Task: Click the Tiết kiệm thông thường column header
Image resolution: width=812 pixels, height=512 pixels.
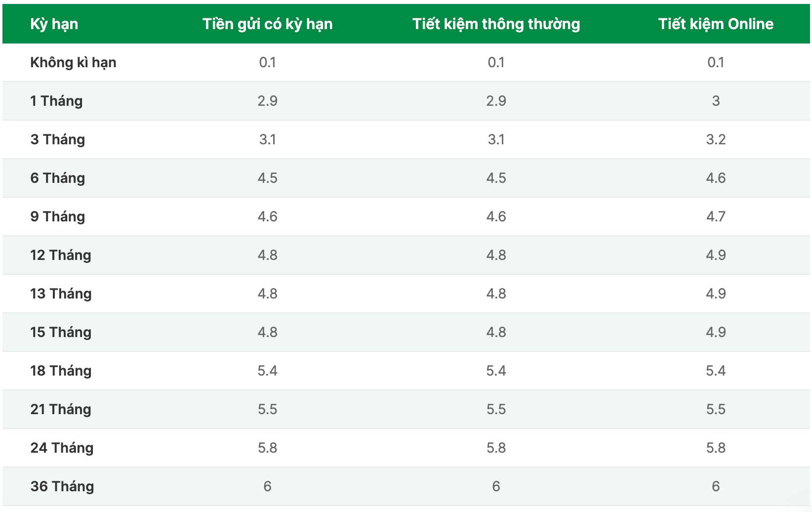Action: (x=496, y=24)
